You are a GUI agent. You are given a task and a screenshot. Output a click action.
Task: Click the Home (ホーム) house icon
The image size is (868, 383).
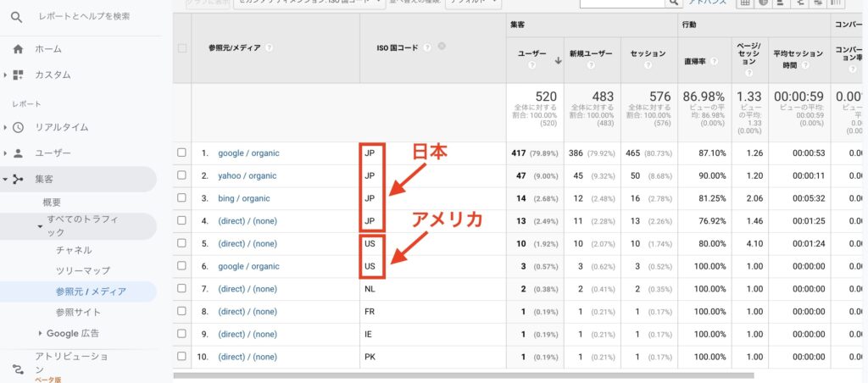[19, 49]
